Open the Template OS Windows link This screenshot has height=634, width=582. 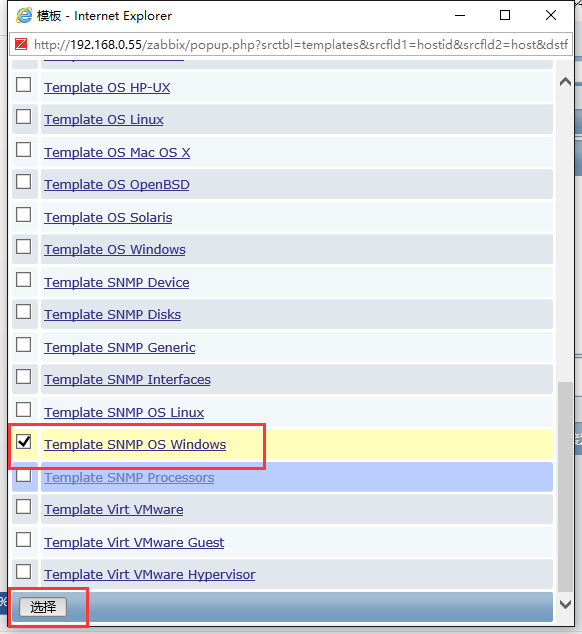point(115,249)
